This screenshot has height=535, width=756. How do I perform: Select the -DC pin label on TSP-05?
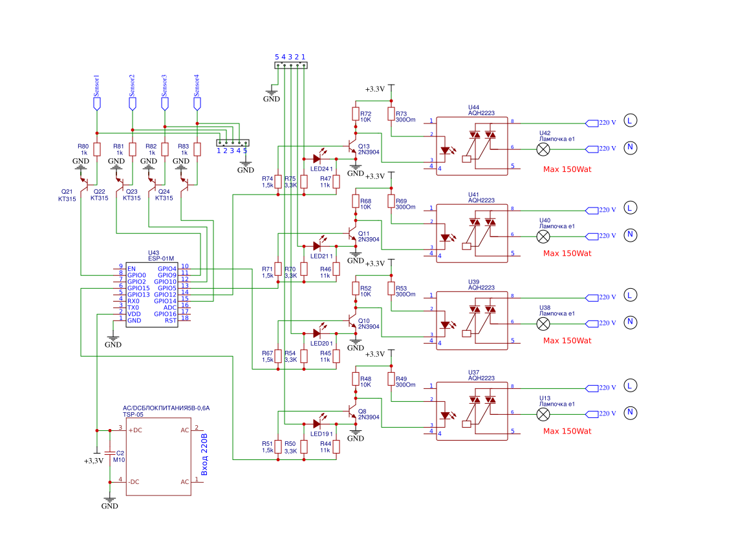[134, 481]
